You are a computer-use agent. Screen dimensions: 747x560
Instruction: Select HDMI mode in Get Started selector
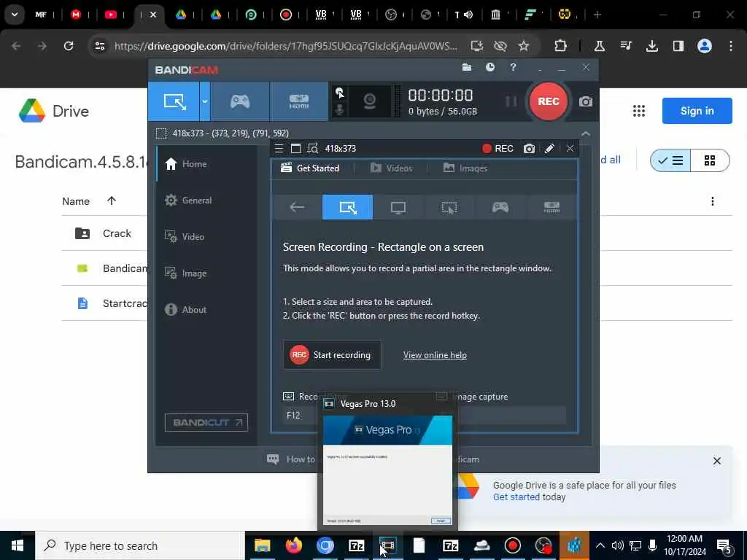click(x=551, y=207)
